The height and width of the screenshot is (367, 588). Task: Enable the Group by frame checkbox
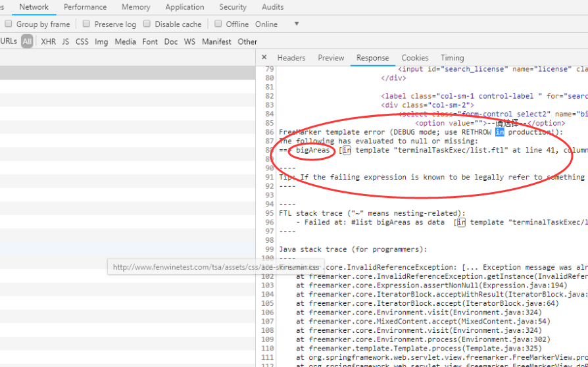[x=9, y=24]
